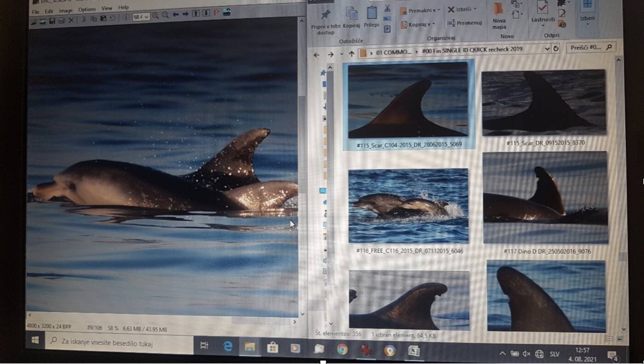The image size is (644, 364).
Task: Open the Options menu
Action: tap(86, 10)
